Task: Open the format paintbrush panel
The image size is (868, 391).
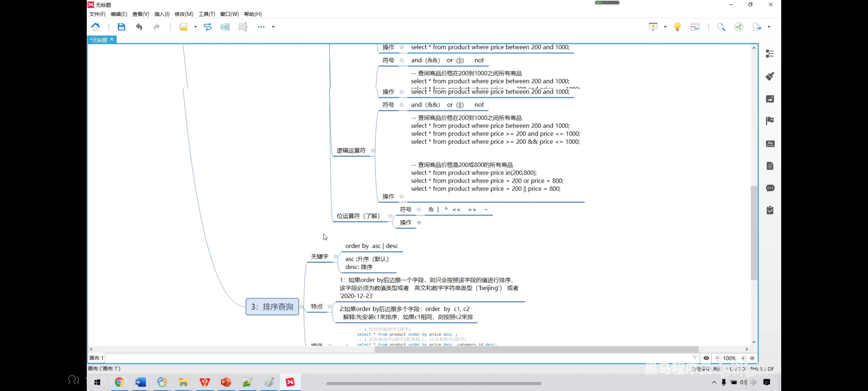Action: pos(770,76)
